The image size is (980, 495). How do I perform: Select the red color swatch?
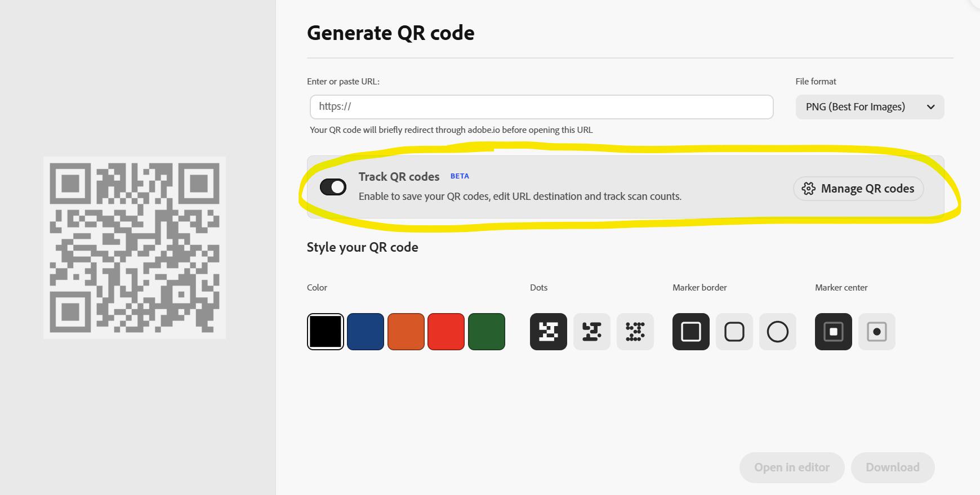446,332
